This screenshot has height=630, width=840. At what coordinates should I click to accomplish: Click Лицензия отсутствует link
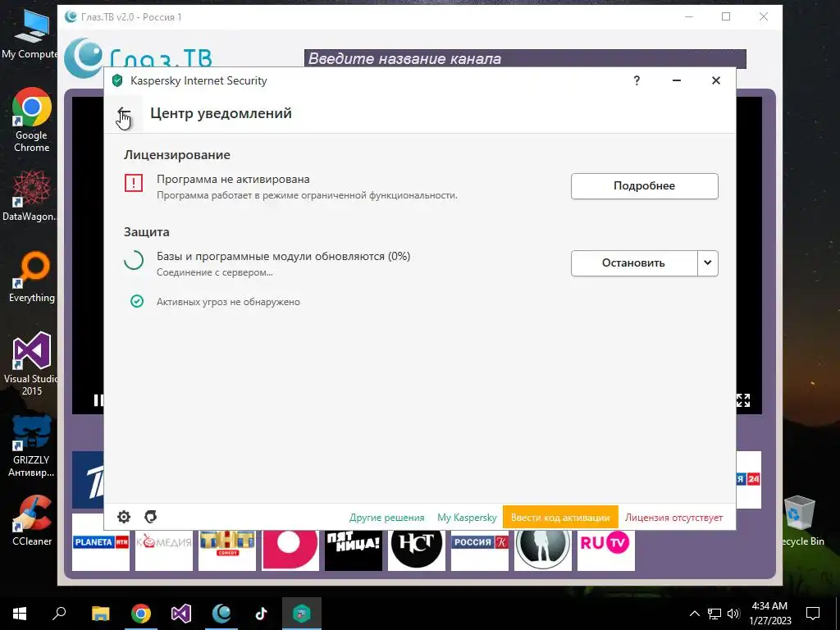[674, 518]
